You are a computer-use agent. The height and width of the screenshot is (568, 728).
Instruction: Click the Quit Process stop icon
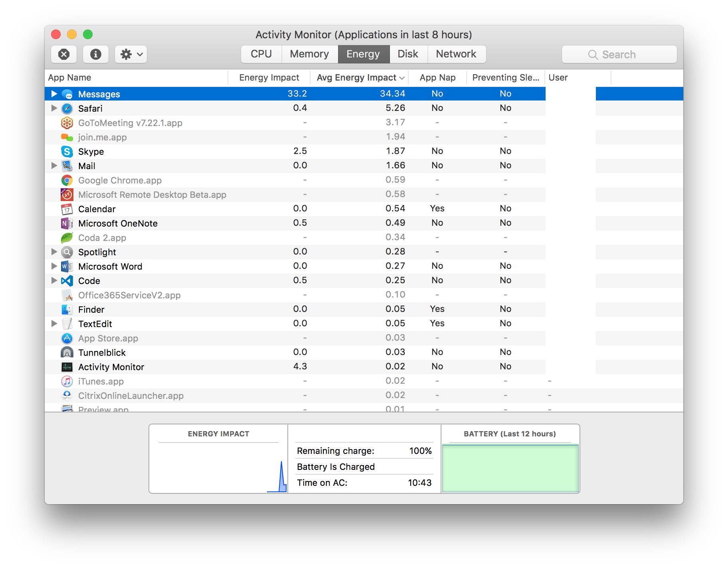64,54
